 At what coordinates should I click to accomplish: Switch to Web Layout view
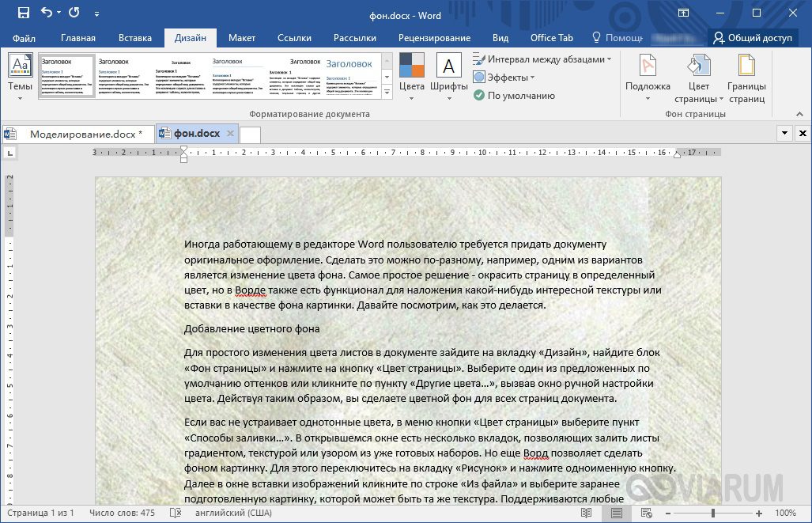pos(646,513)
